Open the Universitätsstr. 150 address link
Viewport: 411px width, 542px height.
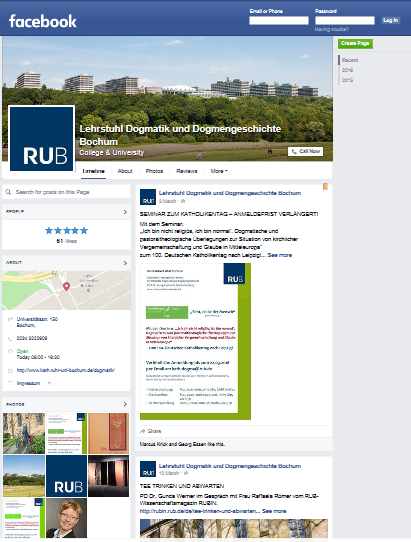pos(37,322)
